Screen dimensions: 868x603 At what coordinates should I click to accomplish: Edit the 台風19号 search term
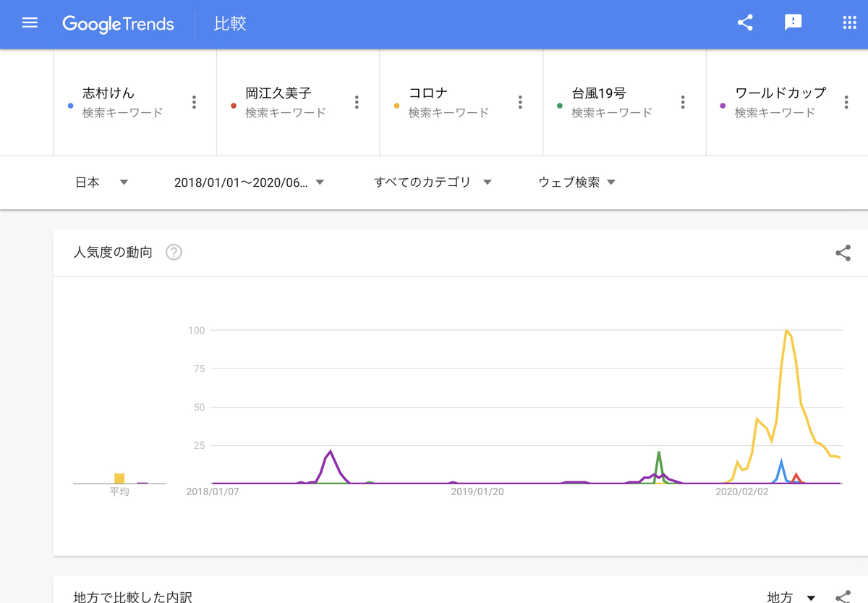(x=599, y=93)
